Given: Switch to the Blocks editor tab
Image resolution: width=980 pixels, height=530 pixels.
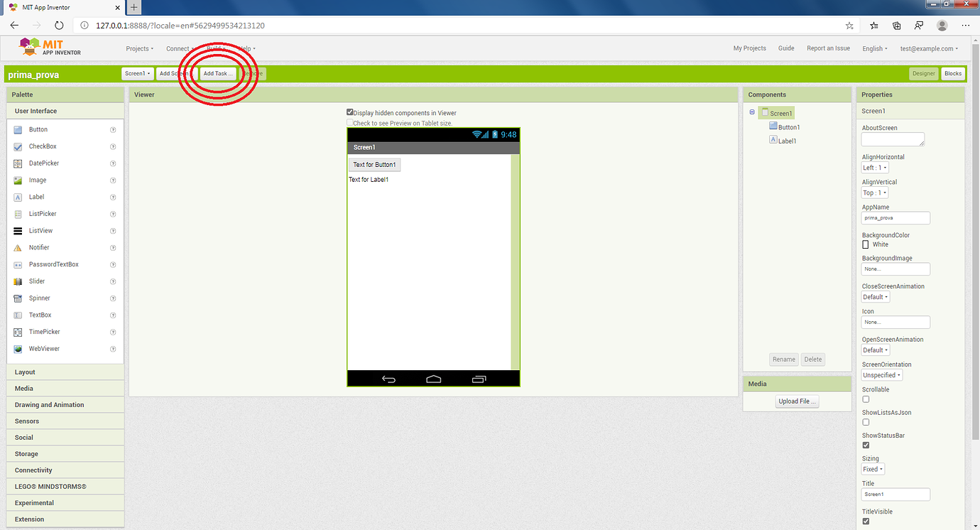Looking at the screenshot, I should pos(953,73).
